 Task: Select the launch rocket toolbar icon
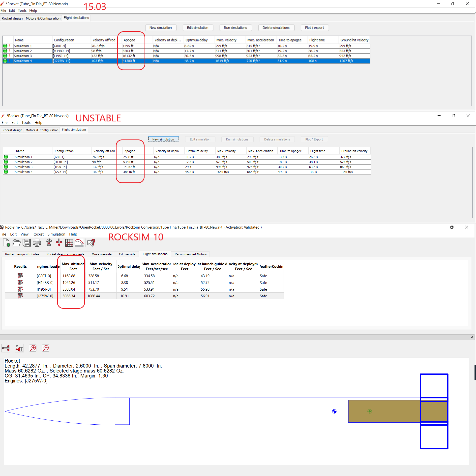(x=59, y=243)
